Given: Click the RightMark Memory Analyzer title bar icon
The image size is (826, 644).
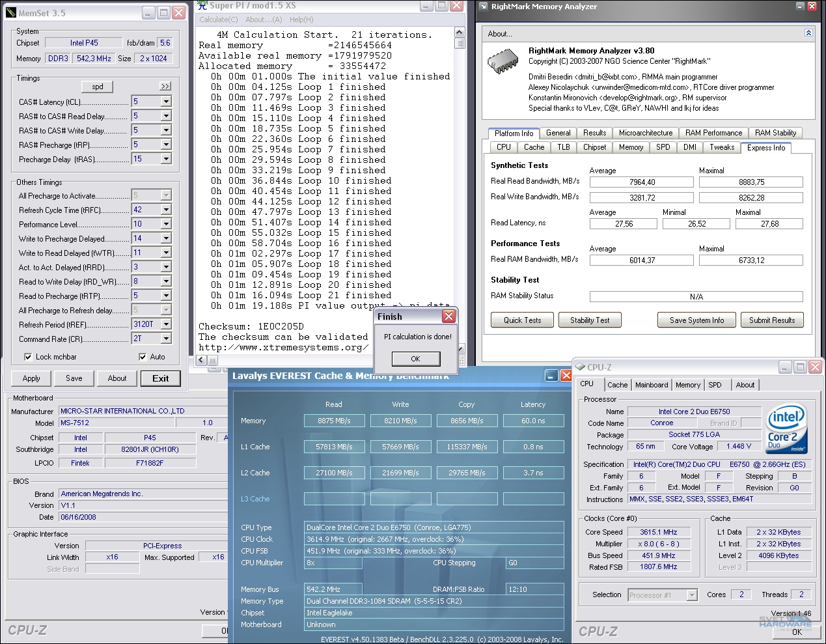Looking at the screenshot, I should point(482,7).
